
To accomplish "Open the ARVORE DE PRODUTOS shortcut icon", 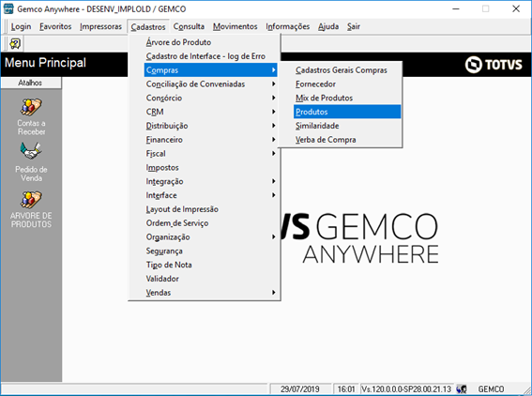I will coord(31,200).
